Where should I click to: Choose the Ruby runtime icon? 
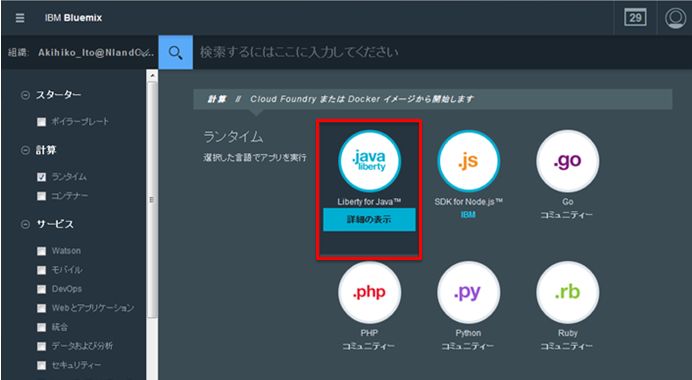(x=568, y=292)
